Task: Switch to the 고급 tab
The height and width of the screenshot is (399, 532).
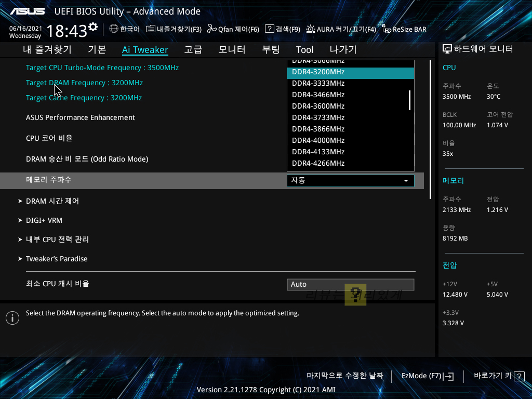Action: click(193, 49)
